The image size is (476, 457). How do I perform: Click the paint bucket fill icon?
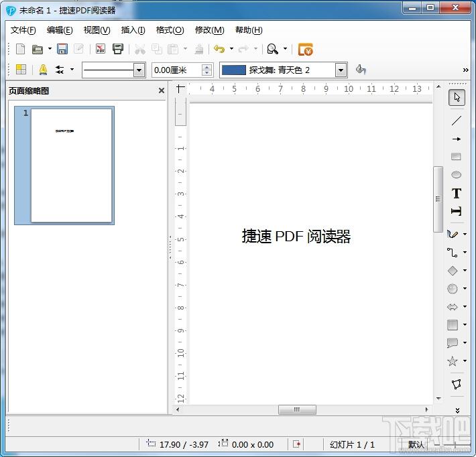pos(361,70)
